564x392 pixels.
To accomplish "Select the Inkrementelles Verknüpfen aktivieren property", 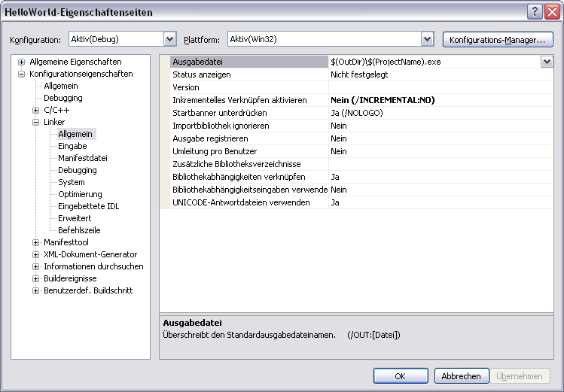I will [239, 100].
